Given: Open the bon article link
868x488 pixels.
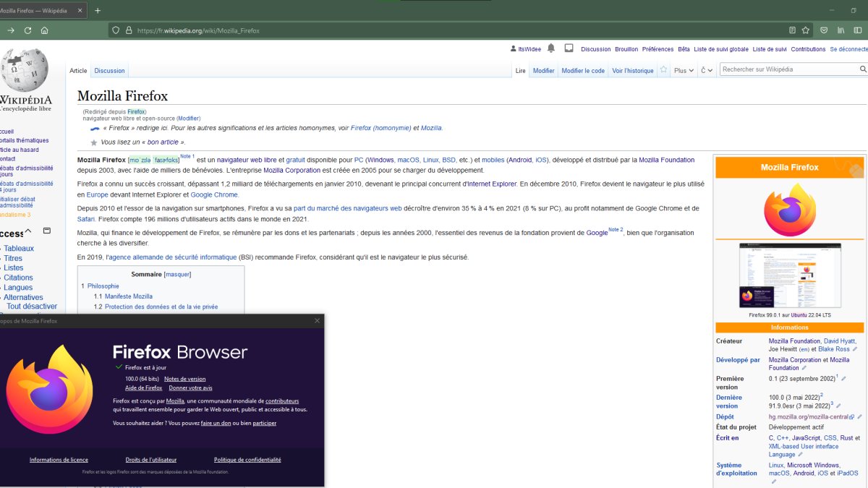Looking at the screenshot, I should coord(163,142).
